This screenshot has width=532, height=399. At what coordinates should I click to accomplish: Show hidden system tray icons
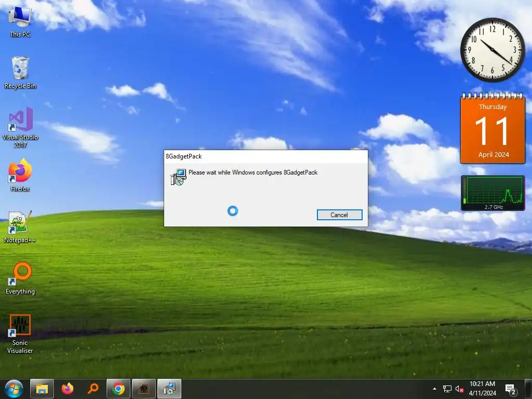click(435, 389)
